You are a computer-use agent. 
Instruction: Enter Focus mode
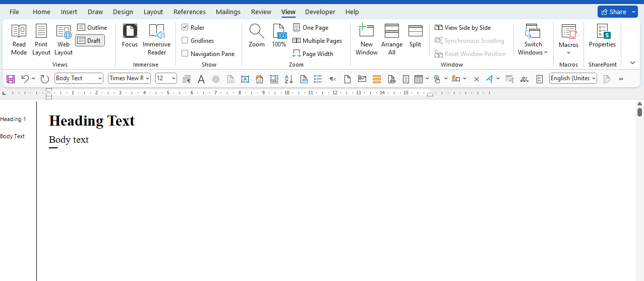pyautogui.click(x=130, y=36)
